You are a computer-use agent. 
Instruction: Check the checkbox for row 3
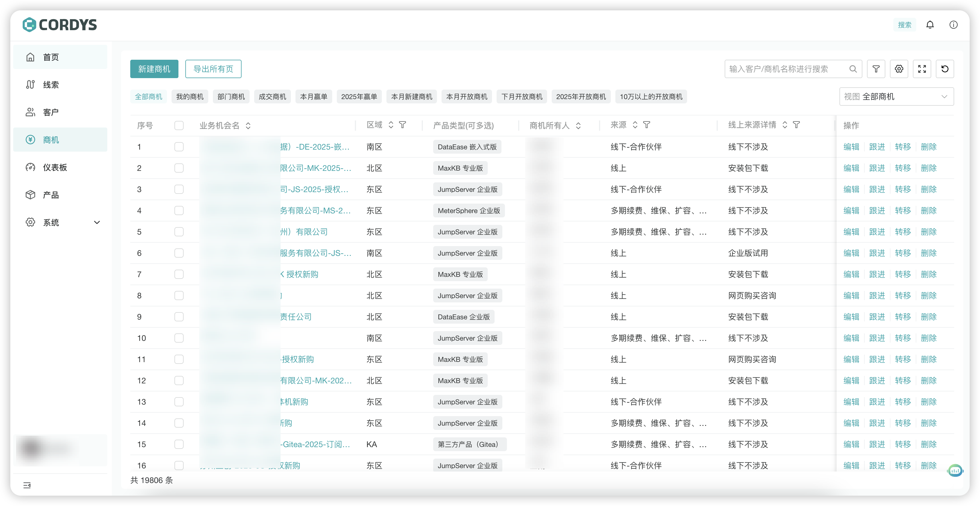click(179, 189)
